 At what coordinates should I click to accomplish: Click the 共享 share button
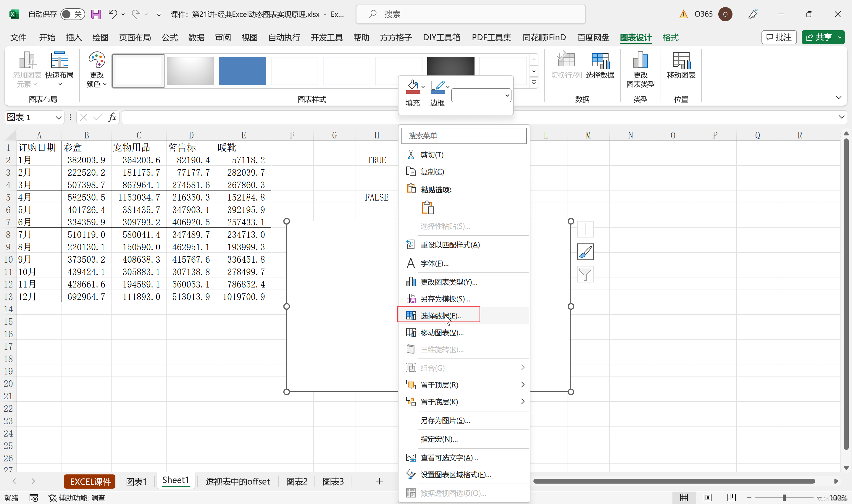[819, 37]
